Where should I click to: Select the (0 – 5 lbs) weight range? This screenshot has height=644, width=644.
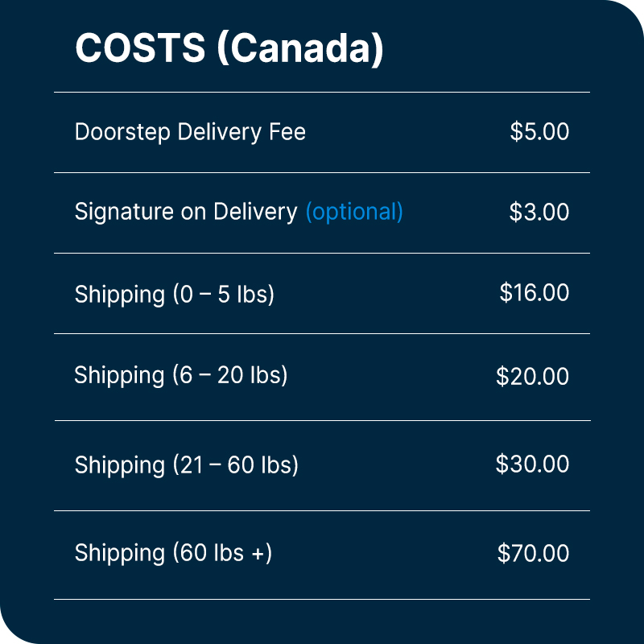coord(224,295)
